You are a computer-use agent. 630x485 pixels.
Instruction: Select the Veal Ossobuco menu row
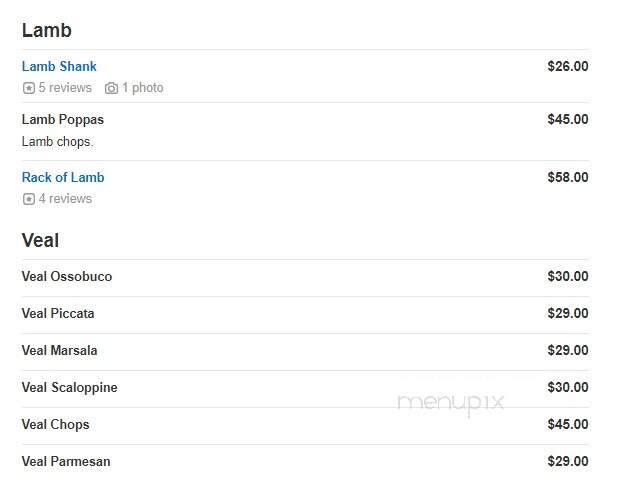click(305, 276)
